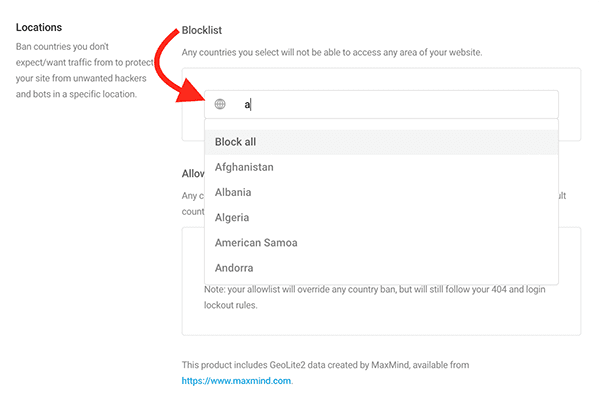Screen dimensions: 600x407
Task: Click the globe icon in country search
Action: click(220, 104)
